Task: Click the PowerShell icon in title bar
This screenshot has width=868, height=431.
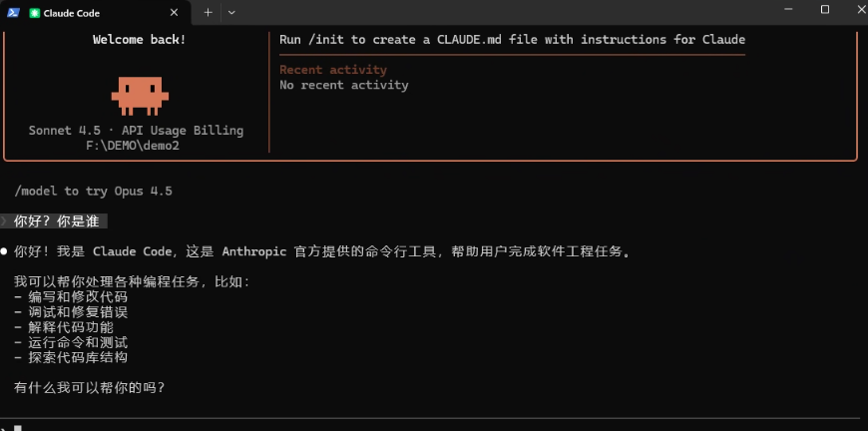Action: click(x=13, y=12)
